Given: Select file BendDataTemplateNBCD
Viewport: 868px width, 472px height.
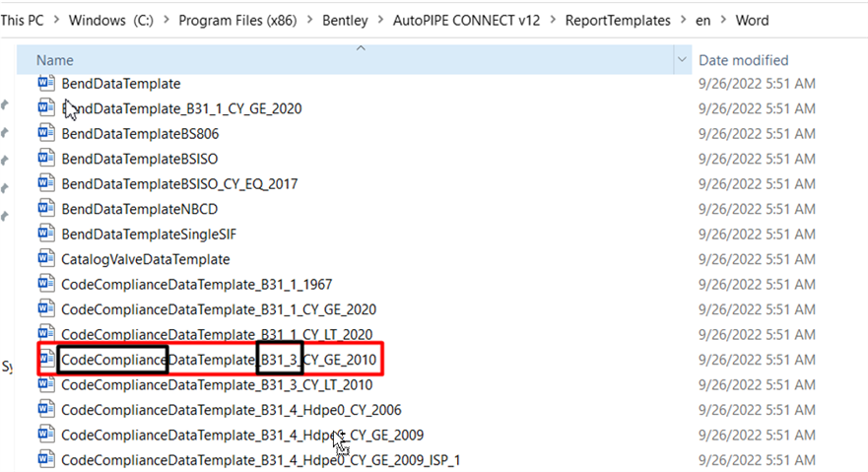Looking at the screenshot, I should (x=140, y=209).
